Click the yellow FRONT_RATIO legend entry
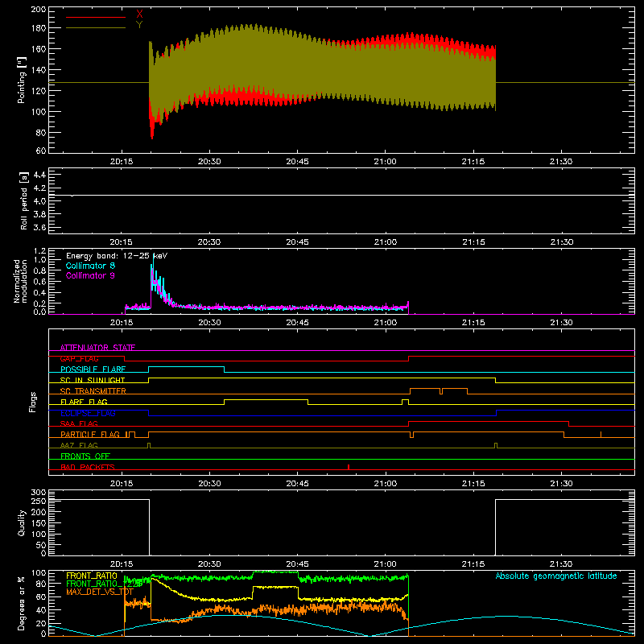This screenshot has width=644, height=644. [x=92, y=576]
